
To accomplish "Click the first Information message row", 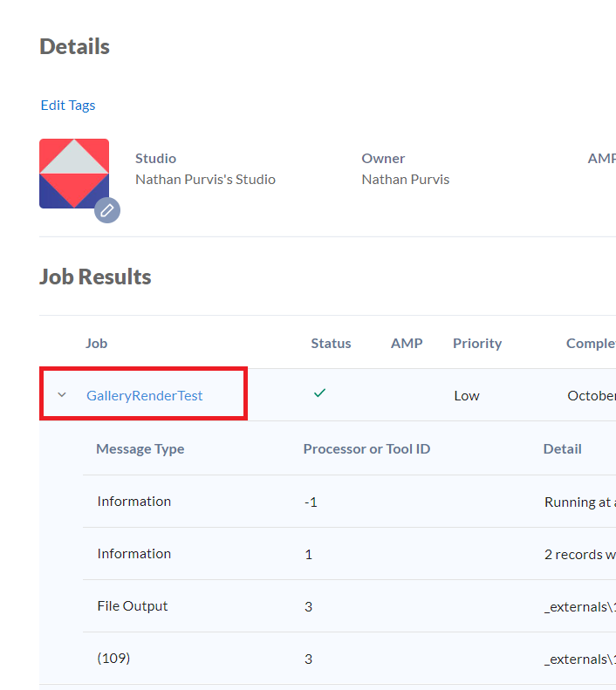I will tap(133, 501).
